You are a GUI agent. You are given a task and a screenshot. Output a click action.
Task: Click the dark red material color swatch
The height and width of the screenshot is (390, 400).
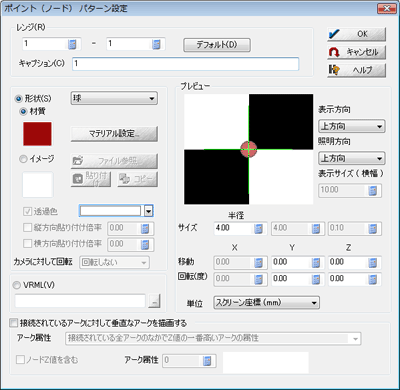pos(37,134)
